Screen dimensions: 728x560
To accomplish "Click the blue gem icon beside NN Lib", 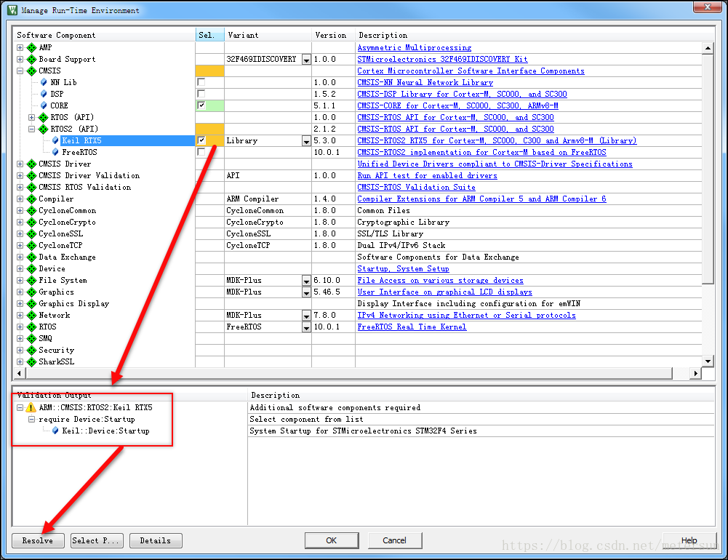I will click(44, 82).
